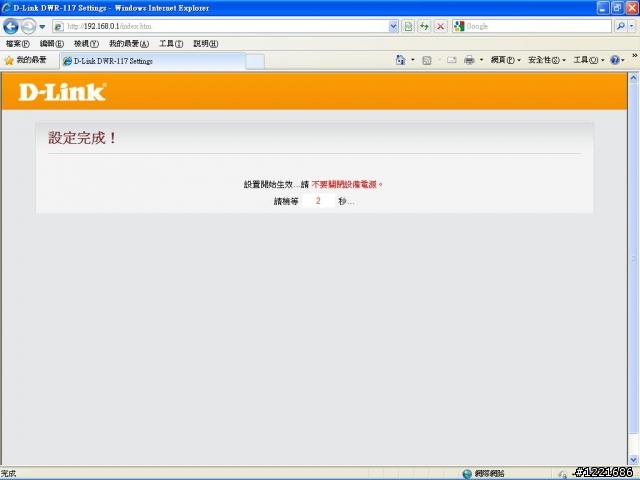Open the recent pages dropdown arrow
Screen dimensions: 640x480
[x=42, y=27]
